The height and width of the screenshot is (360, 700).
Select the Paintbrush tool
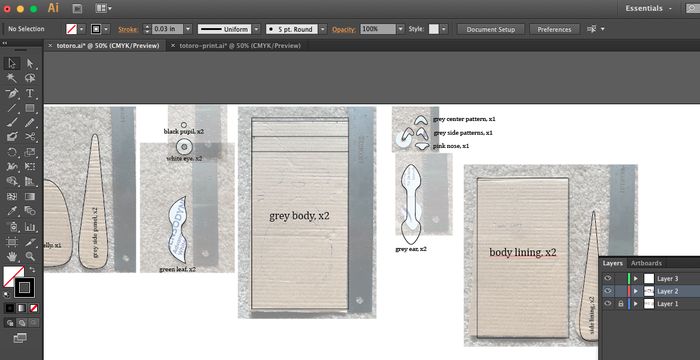(x=12, y=122)
